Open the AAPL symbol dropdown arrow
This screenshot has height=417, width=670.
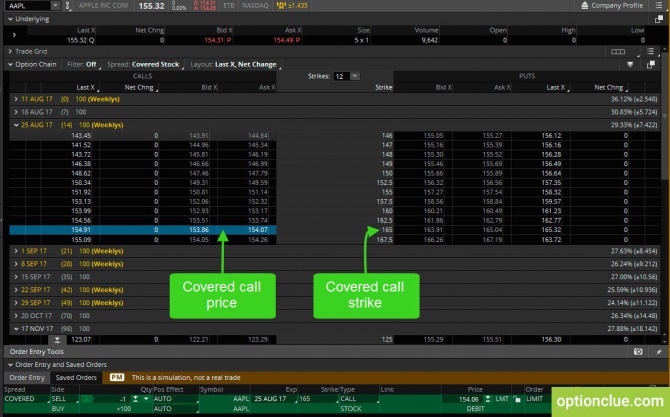point(55,6)
